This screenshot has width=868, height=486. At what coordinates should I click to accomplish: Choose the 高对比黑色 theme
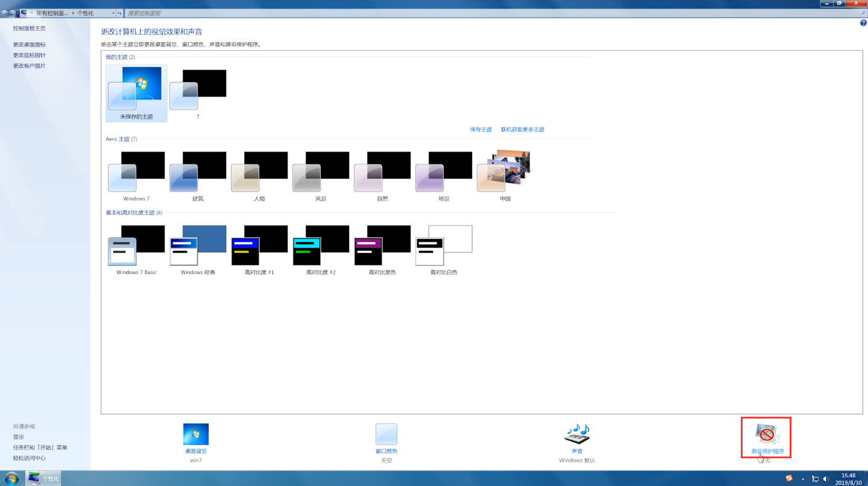pyautogui.click(x=382, y=250)
